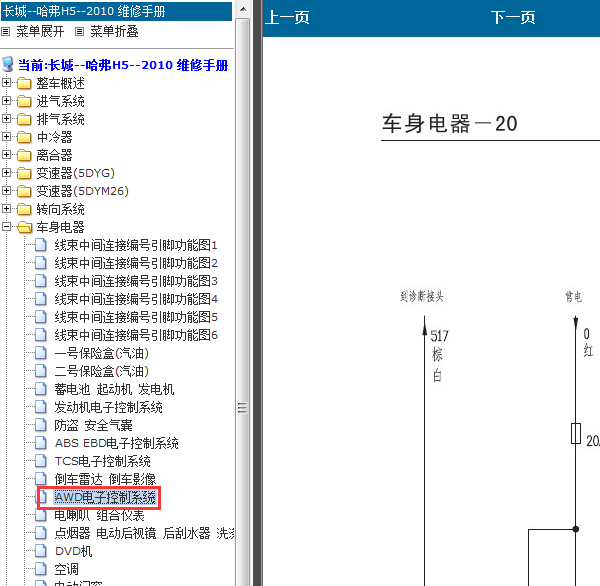The image size is (600, 586).
Task: Open 防盗 安全气囊 page
Action: pos(93,425)
